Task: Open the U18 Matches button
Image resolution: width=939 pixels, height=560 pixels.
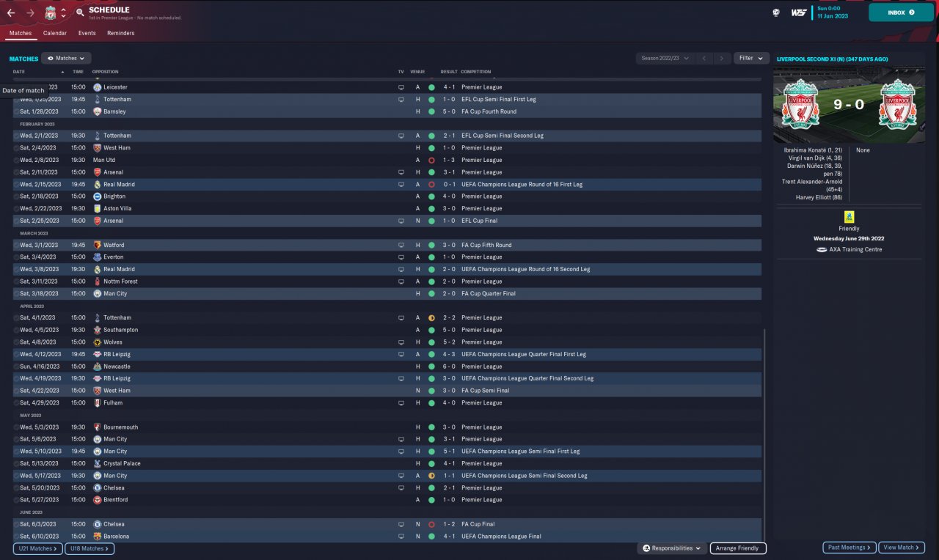Action: click(x=89, y=548)
